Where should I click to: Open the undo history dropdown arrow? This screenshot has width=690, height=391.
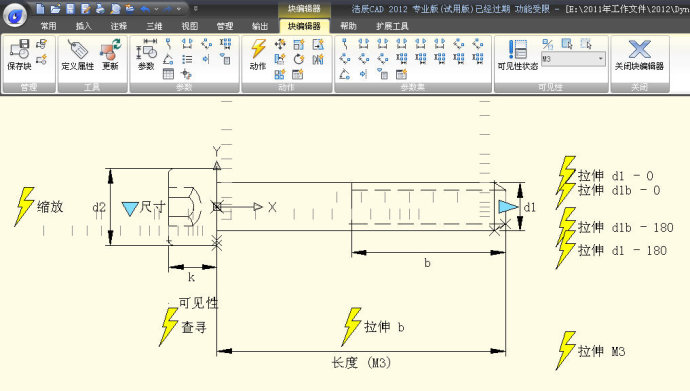156,9
